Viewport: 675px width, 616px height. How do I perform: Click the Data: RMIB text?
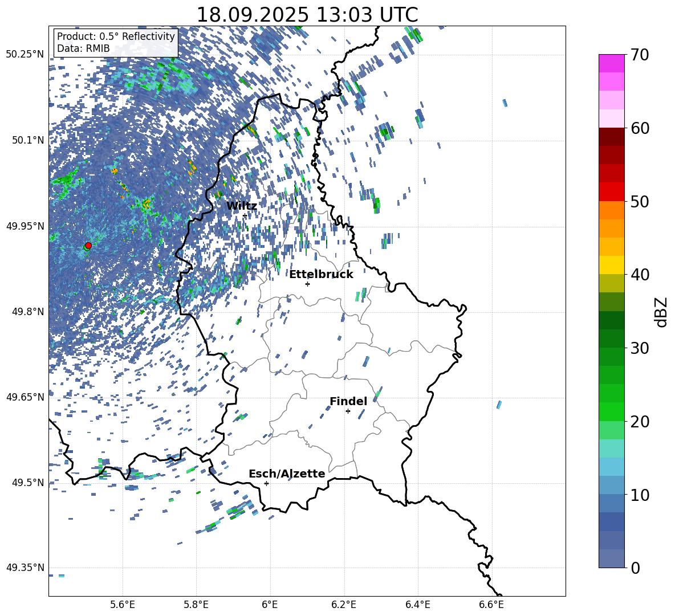(x=83, y=48)
